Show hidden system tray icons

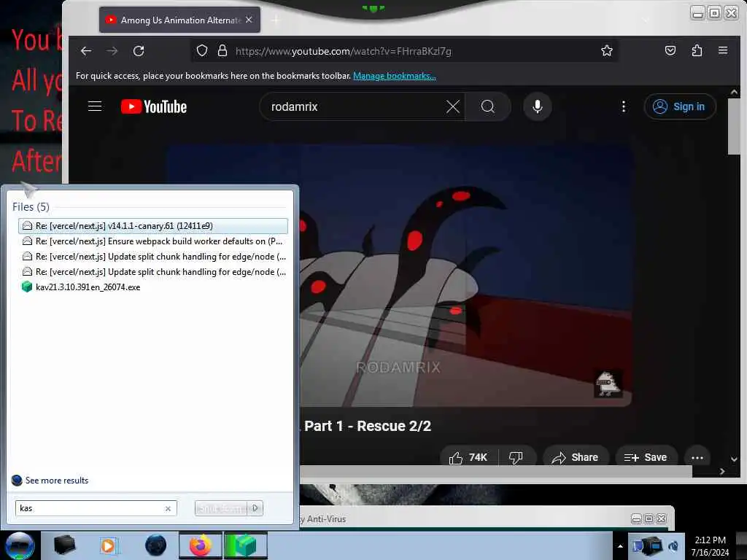click(x=620, y=546)
